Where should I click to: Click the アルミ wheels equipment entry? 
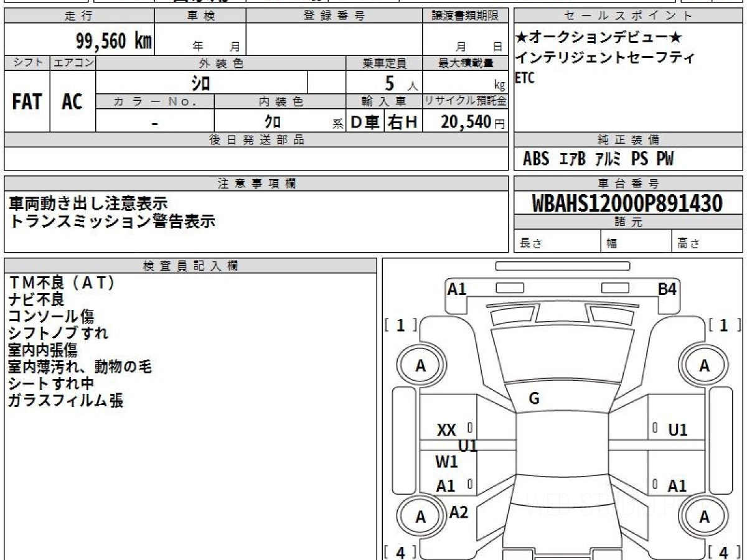click(608, 159)
